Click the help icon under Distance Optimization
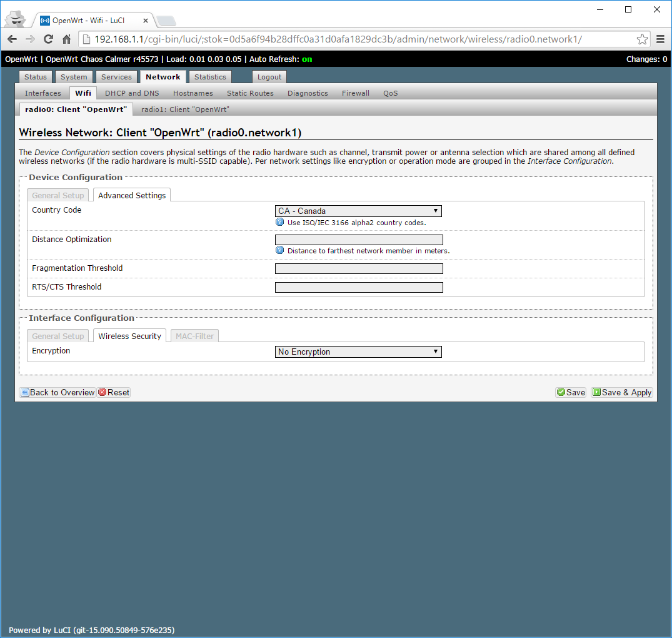This screenshot has height=638, width=672. coord(280,250)
